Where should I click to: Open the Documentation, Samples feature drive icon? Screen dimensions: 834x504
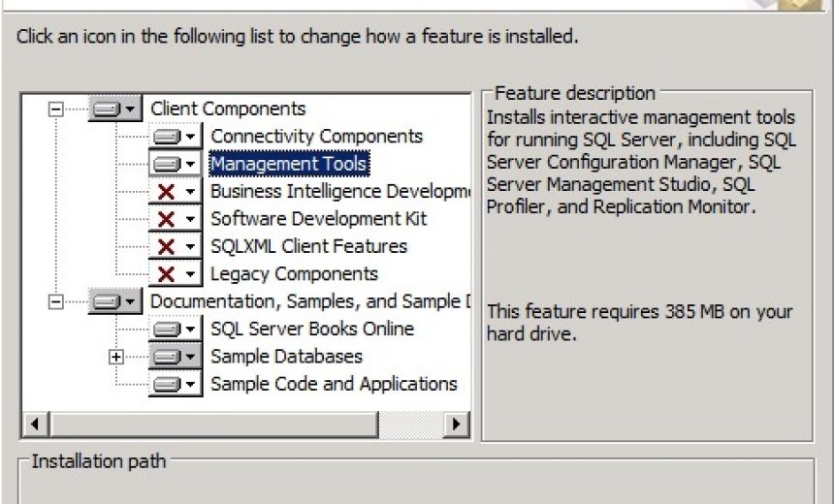[114, 301]
